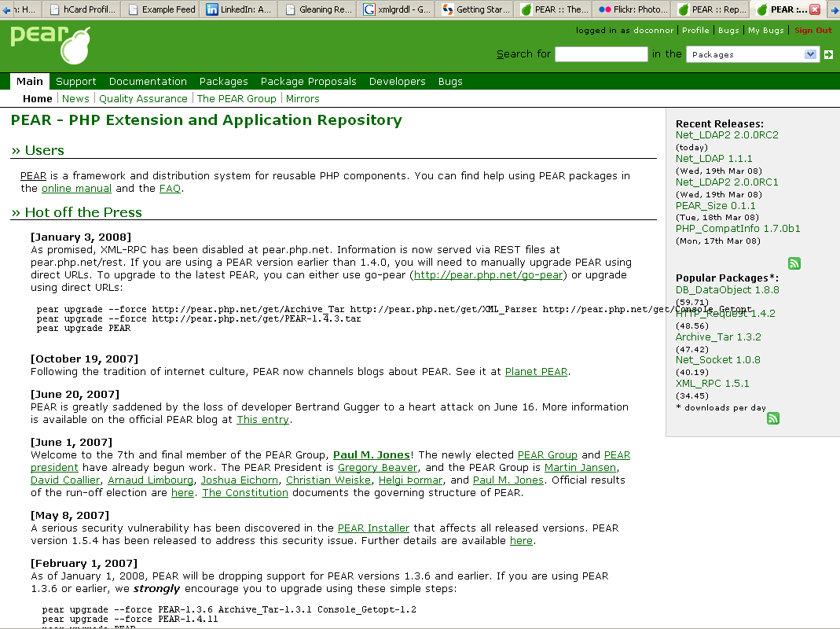Open the Package Proposals menu

[x=309, y=82]
